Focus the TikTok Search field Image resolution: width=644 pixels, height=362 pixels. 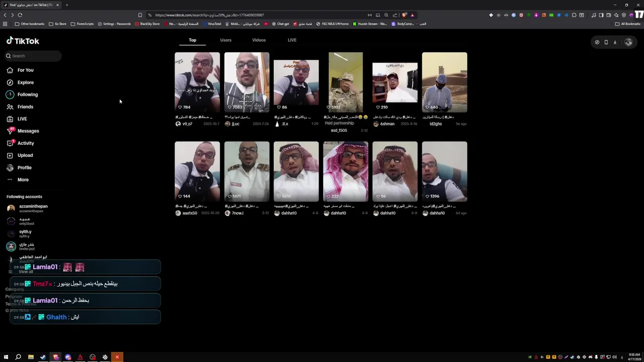(x=33, y=56)
